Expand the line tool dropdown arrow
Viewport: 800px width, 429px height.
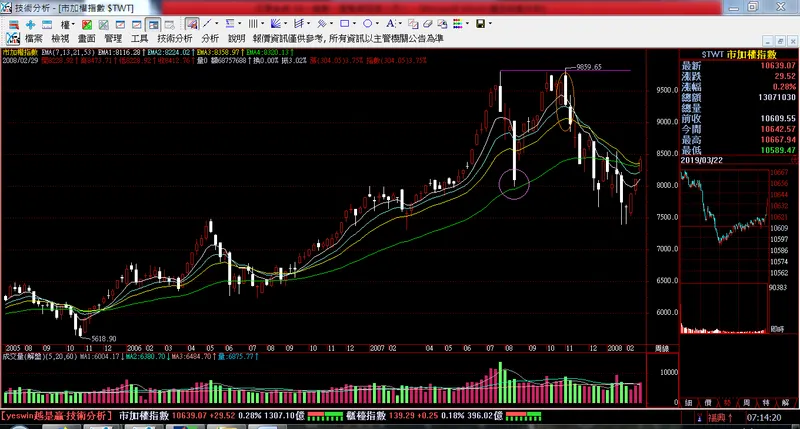216,23
